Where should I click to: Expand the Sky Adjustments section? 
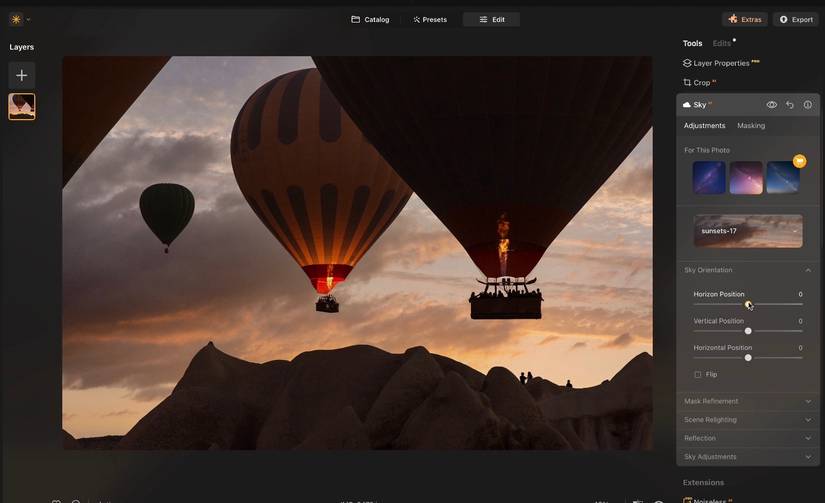click(747, 457)
